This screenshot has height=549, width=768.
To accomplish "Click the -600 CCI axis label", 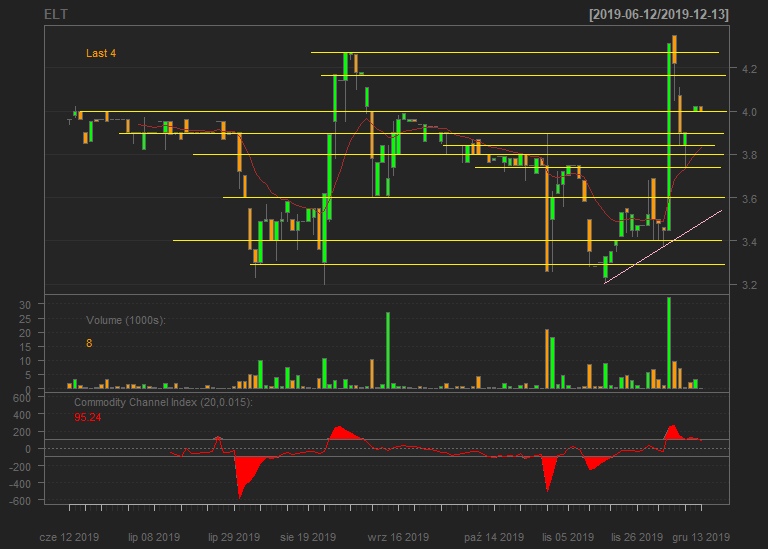I will click(20, 501).
